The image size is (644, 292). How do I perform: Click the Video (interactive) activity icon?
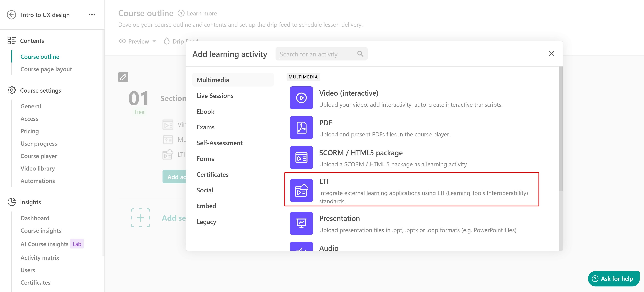tap(301, 98)
